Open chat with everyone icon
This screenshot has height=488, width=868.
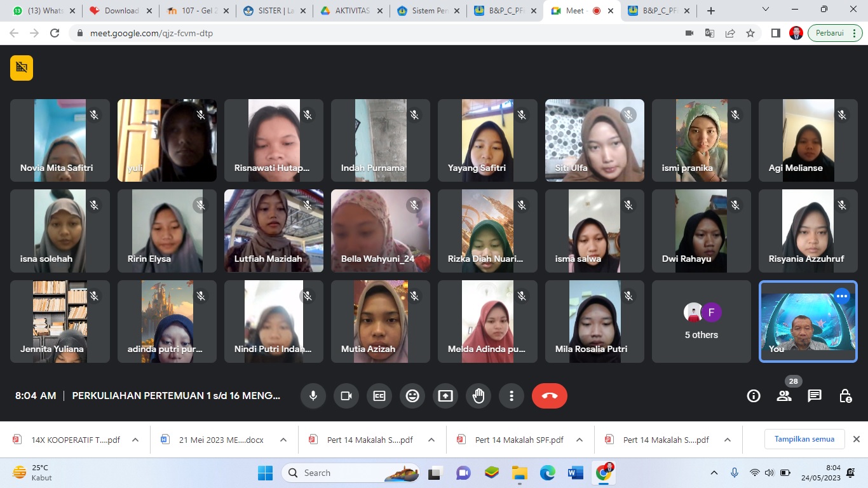pyautogui.click(x=815, y=396)
